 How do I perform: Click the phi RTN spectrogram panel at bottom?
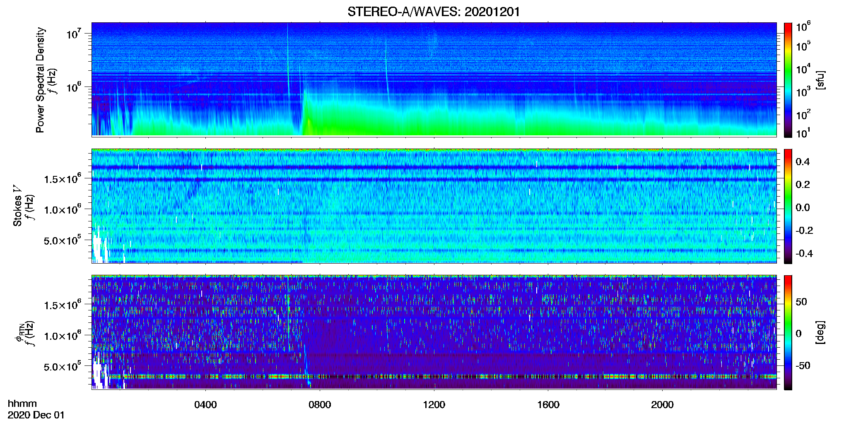(434, 332)
